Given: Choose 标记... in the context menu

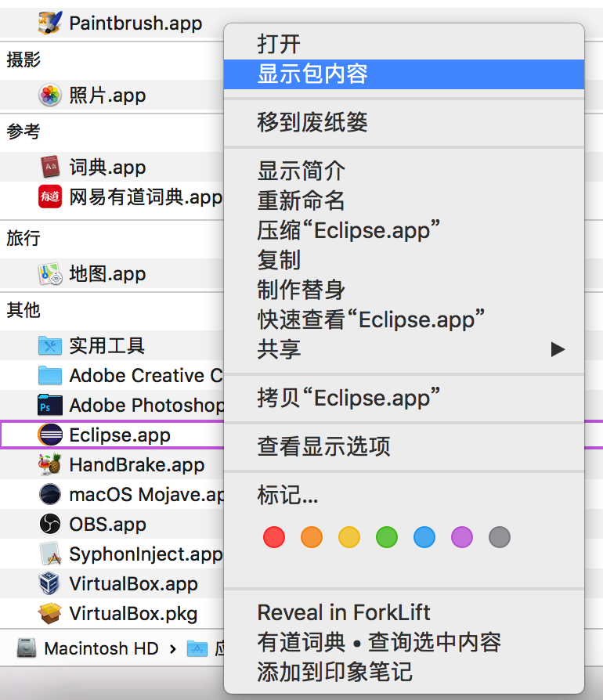Looking at the screenshot, I should point(404,494).
